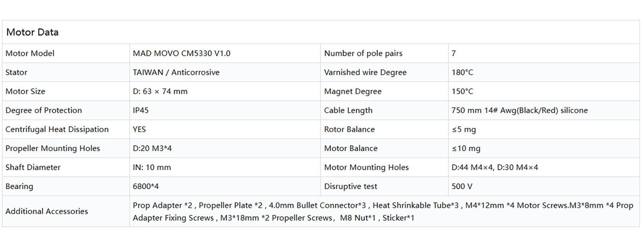
Task: Click the IP45 protection value
Action: pyautogui.click(x=141, y=111)
